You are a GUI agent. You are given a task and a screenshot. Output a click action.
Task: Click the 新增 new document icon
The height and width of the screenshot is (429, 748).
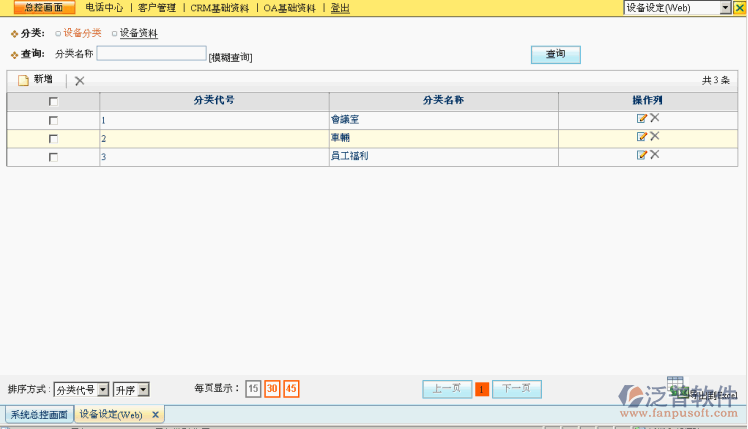23,80
